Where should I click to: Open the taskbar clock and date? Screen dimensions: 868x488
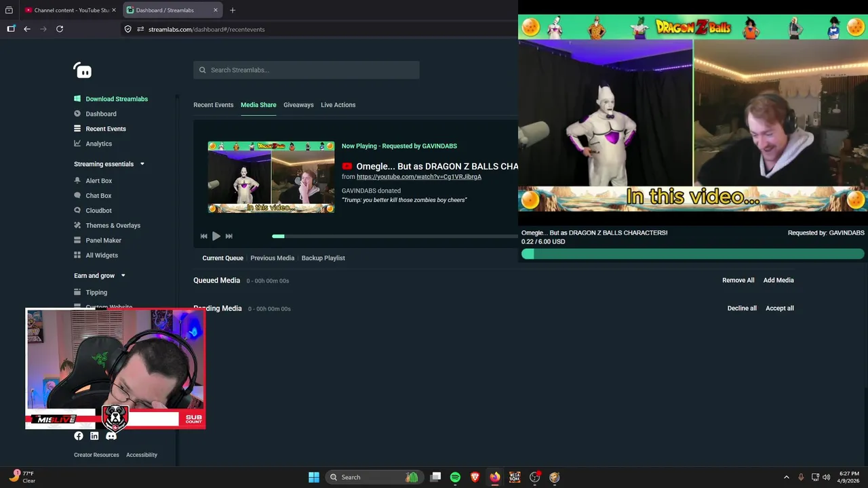(849, 477)
